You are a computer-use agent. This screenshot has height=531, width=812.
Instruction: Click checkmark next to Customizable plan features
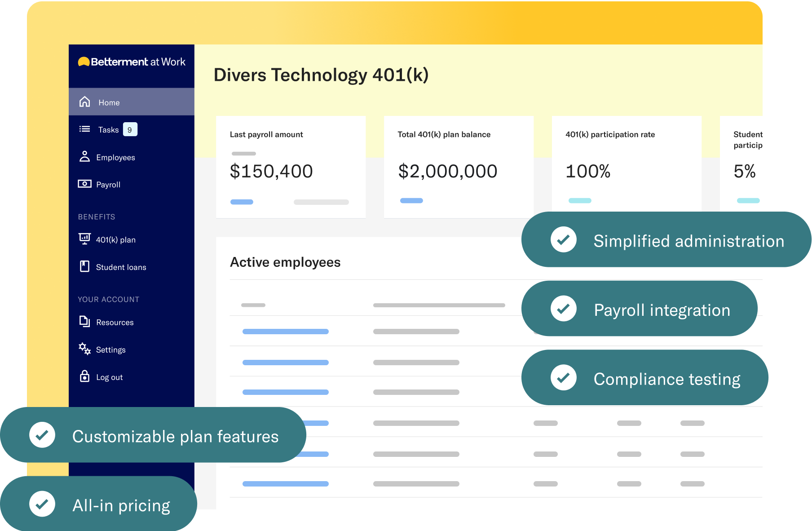point(42,435)
